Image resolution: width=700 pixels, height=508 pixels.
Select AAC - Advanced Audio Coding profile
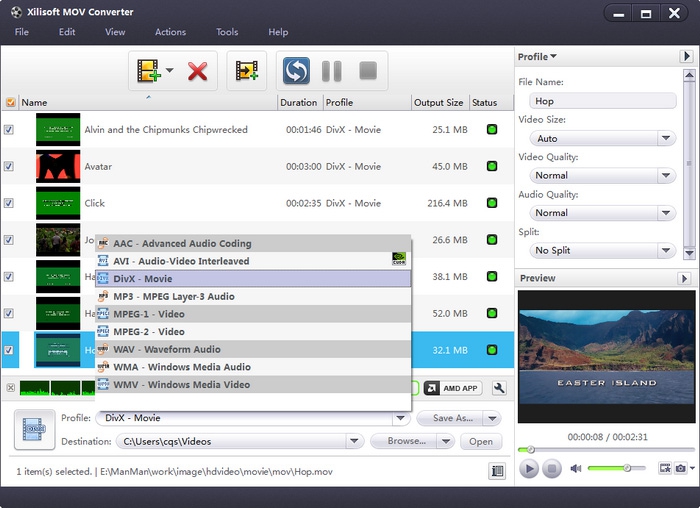253,244
